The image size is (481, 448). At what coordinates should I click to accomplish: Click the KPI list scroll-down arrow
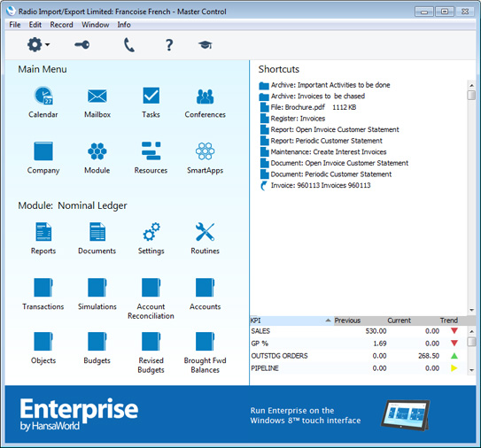click(471, 370)
